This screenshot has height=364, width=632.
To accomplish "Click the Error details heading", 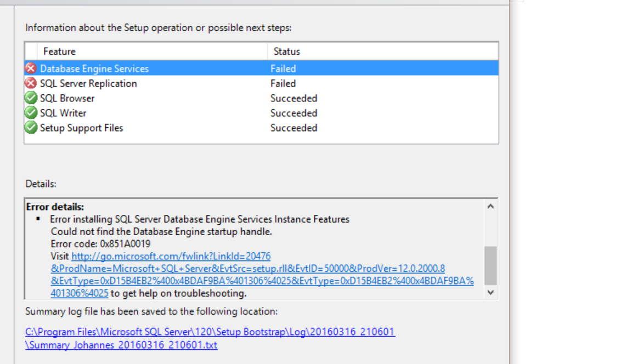I will pyautogui.click(x=55, y=207).
